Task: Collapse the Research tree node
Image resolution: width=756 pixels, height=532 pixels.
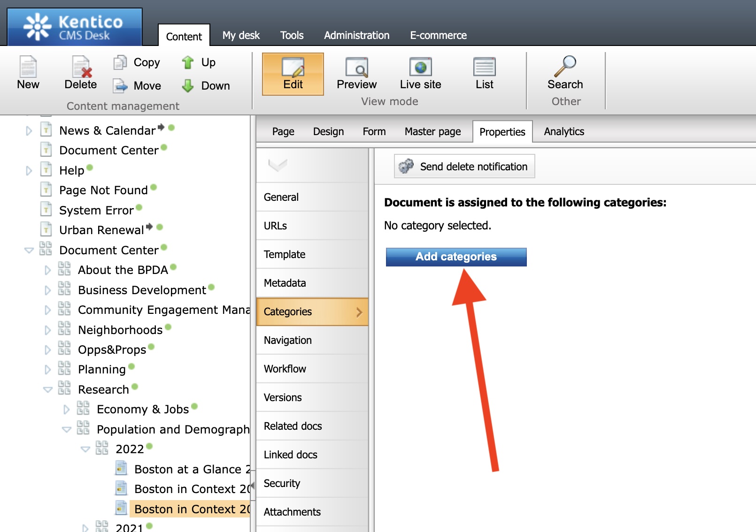Action: point(47,390)
